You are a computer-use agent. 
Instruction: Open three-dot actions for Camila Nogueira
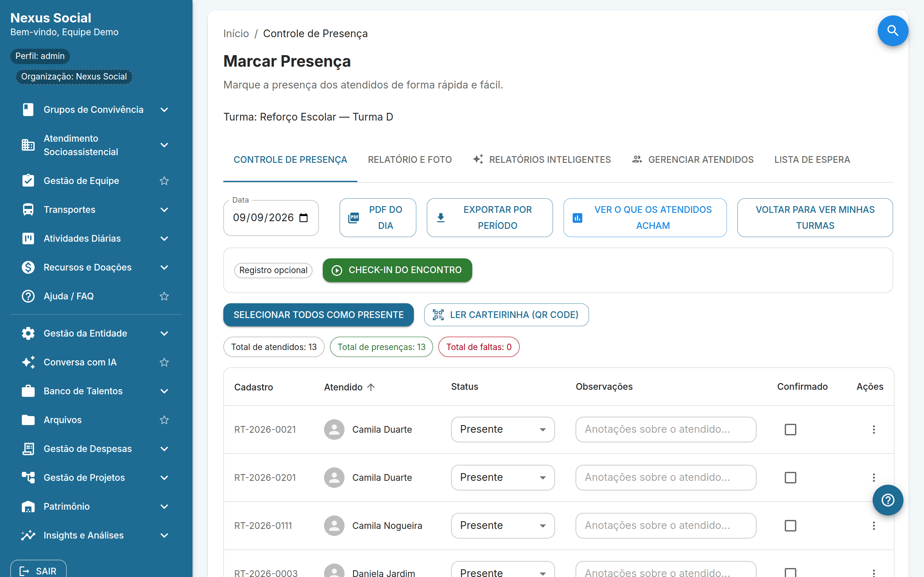click(874, 525)
